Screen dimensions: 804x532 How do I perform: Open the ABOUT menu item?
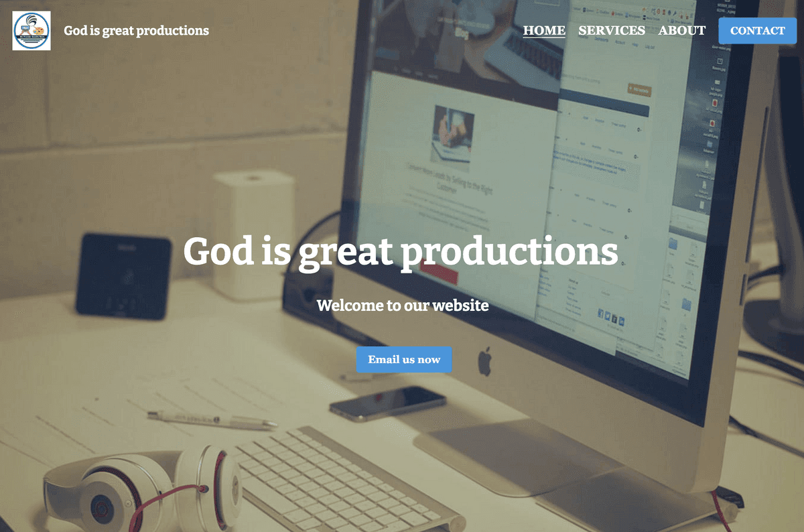(x=682, y=31)
